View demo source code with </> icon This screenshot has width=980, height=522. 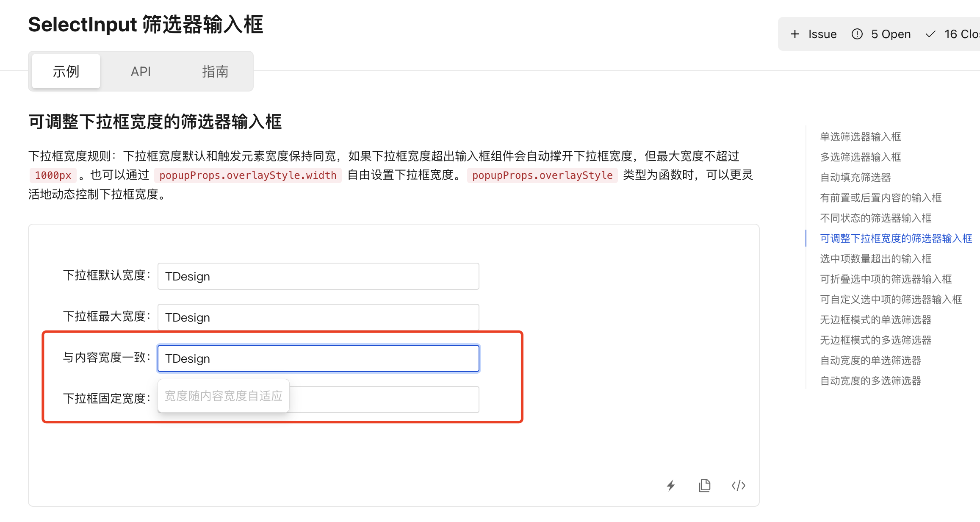[738, 486]
